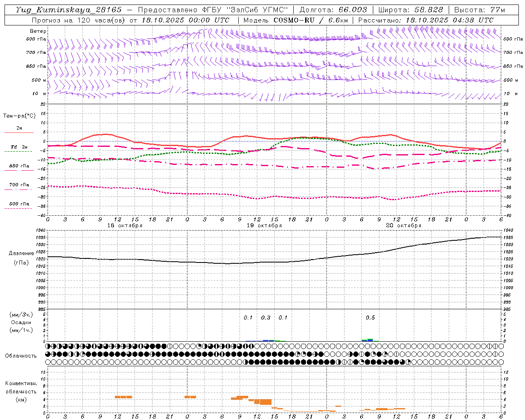Click the elevation label Высота: 77м
This screenshot has height=420, width=525.
[x=479, y=9]
